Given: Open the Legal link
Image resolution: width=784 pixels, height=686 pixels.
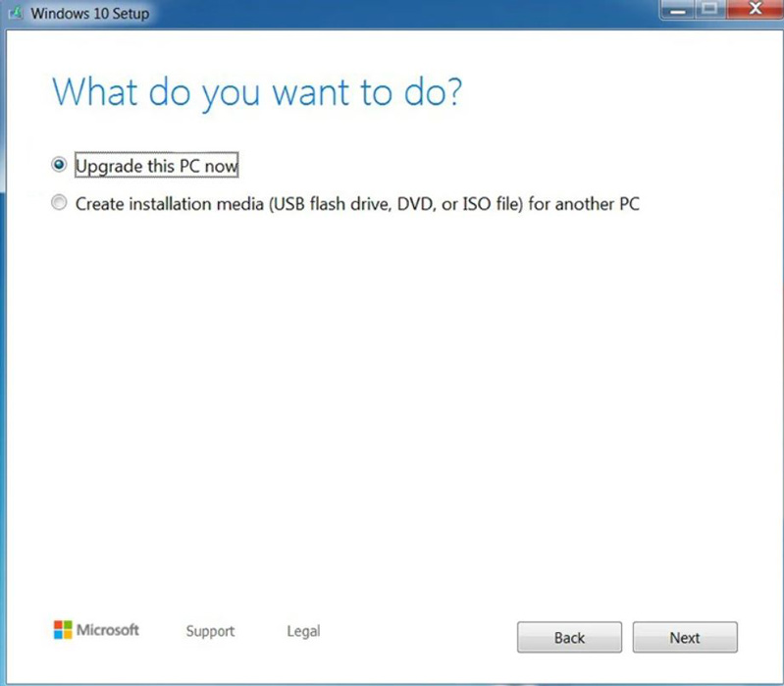Looking at the screenshot, I should tap(303, 631).
